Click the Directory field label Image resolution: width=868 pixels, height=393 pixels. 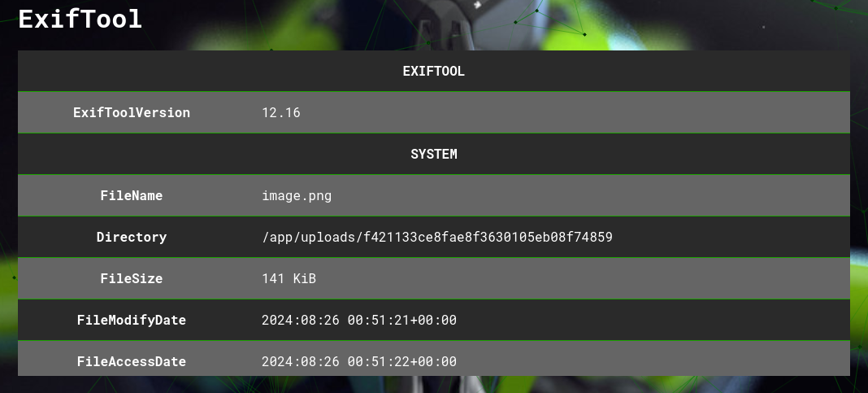[131, 238]
